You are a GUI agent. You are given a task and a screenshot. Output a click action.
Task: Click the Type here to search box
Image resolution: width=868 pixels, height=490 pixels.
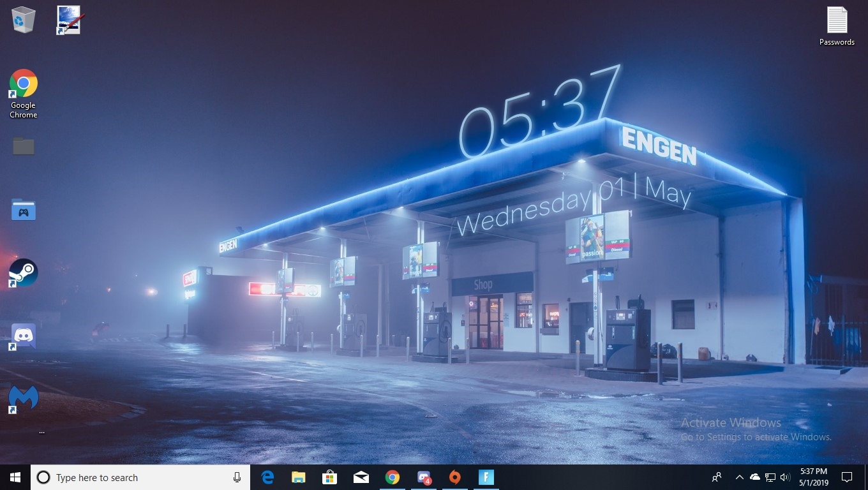click(140, 477)
